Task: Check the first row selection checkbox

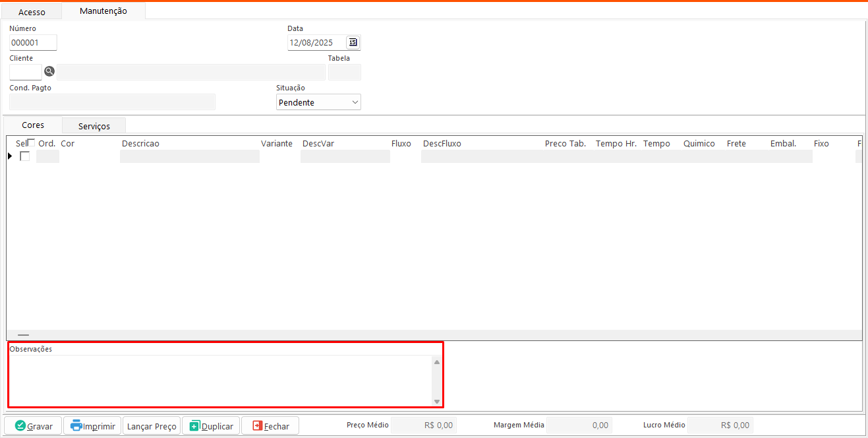Action: click(25, 156)
